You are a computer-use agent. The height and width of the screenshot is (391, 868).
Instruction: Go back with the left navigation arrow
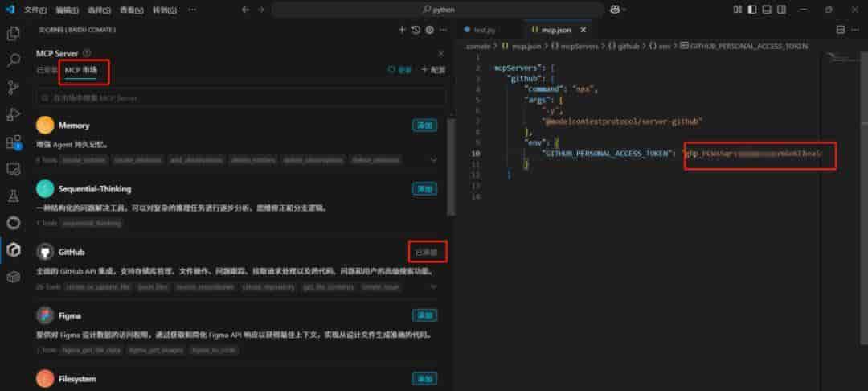tap(246, 10)
